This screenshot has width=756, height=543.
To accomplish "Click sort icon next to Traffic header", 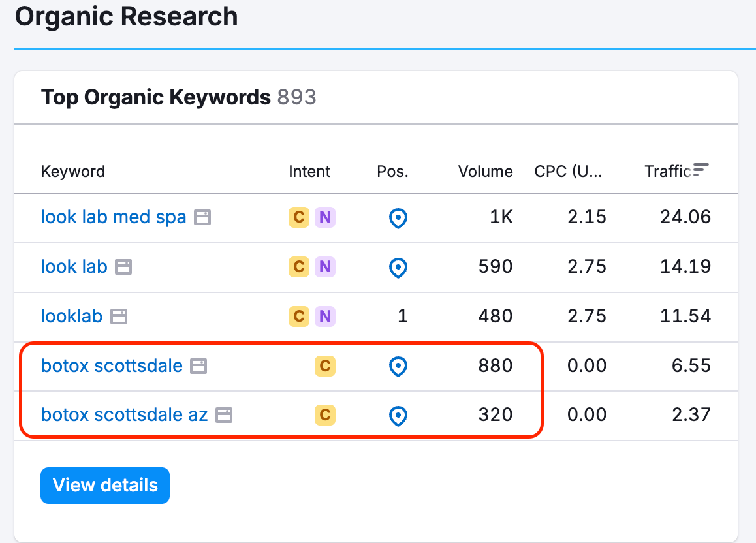I will [x=701, y=170].
